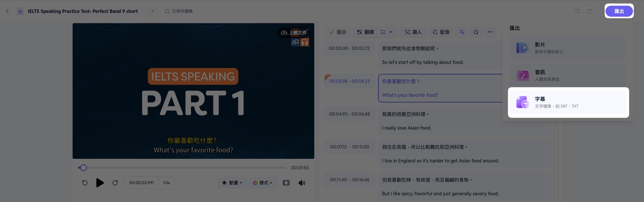Open more options ellipsis menu
Screen dimensions: 644x202
[x=490, y=32]
